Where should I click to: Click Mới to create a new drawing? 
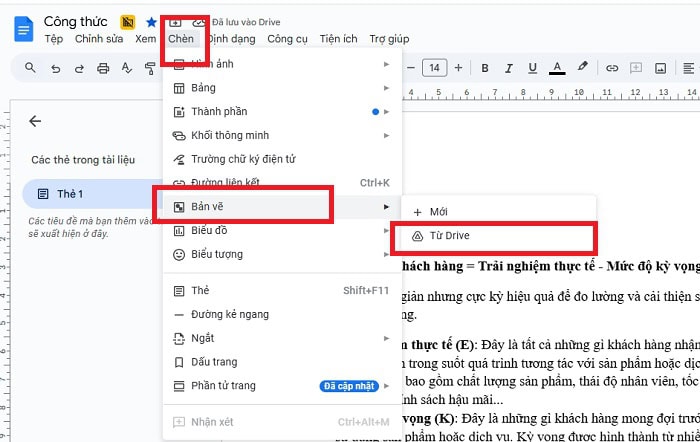[438, 212]
